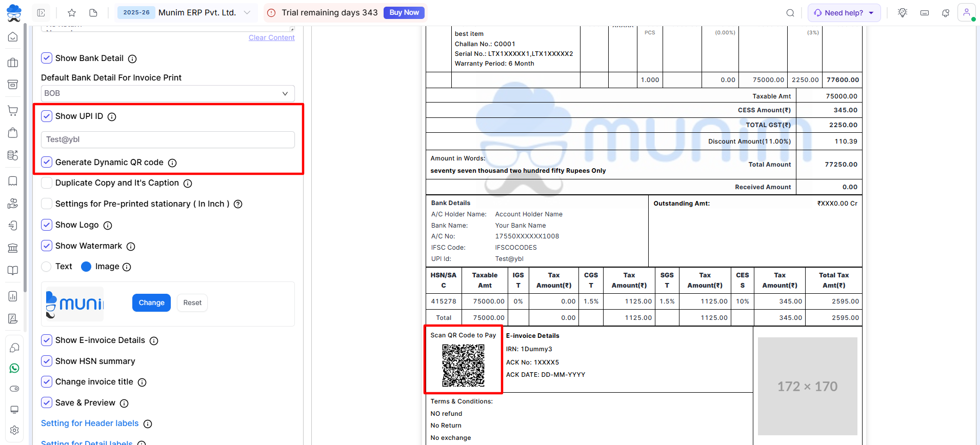Open the search magnifier icon in header
Screen dimensions: 980x445
click(x=790, y=13)
